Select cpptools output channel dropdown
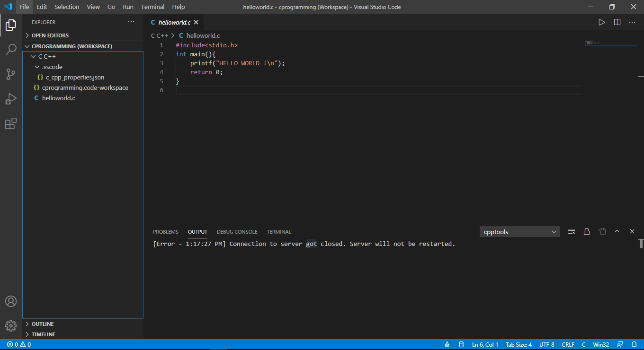Viewport: 644px width, 350px height. [520, 232]
